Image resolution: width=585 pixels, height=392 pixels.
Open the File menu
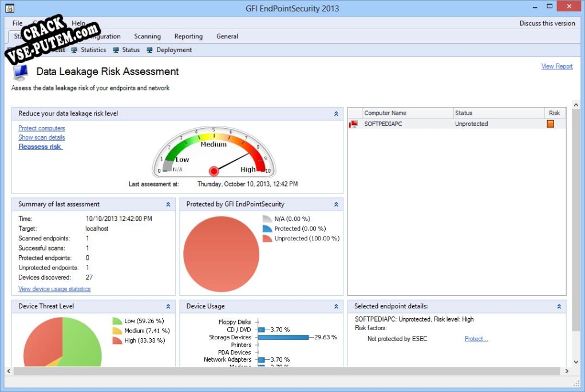click(x=18, y=23)
